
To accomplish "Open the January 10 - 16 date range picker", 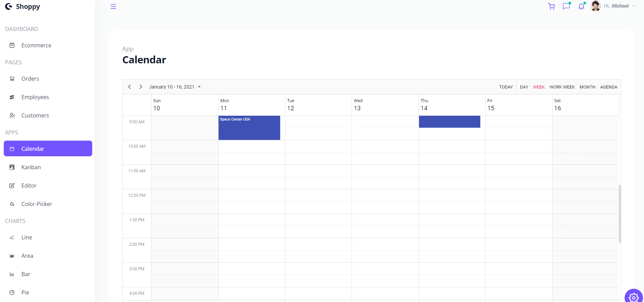I will click(175, 87).
